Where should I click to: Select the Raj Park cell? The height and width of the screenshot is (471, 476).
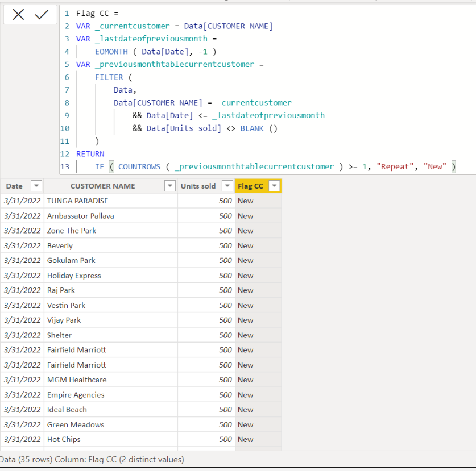[111, 290]
